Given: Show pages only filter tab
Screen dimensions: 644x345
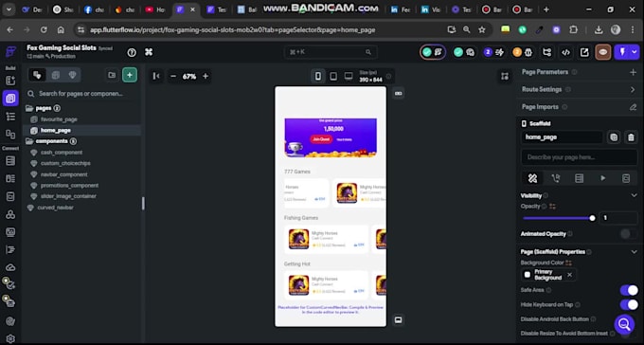Looking at the screenshot, I should click(56, 75).
